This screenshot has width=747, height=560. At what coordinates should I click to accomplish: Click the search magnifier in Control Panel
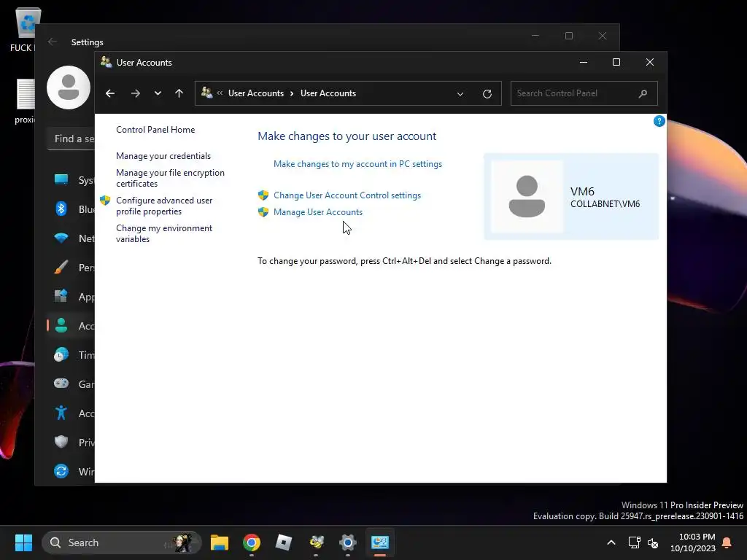click(x=643, y=93)
